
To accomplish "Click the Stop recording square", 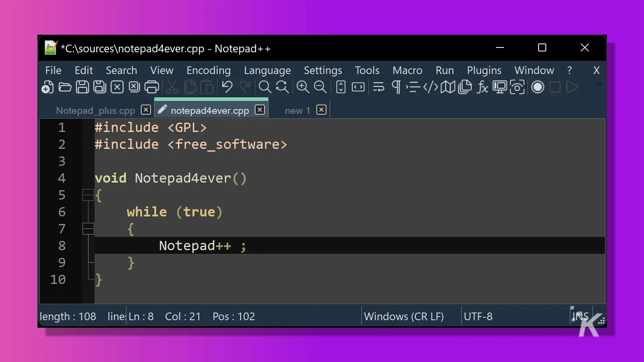I will (x=555, y=87).
